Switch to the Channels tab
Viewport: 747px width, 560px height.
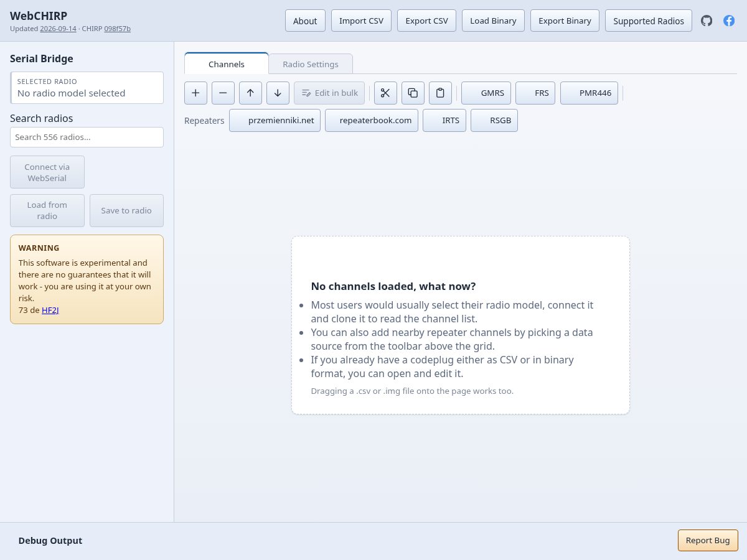227,64
